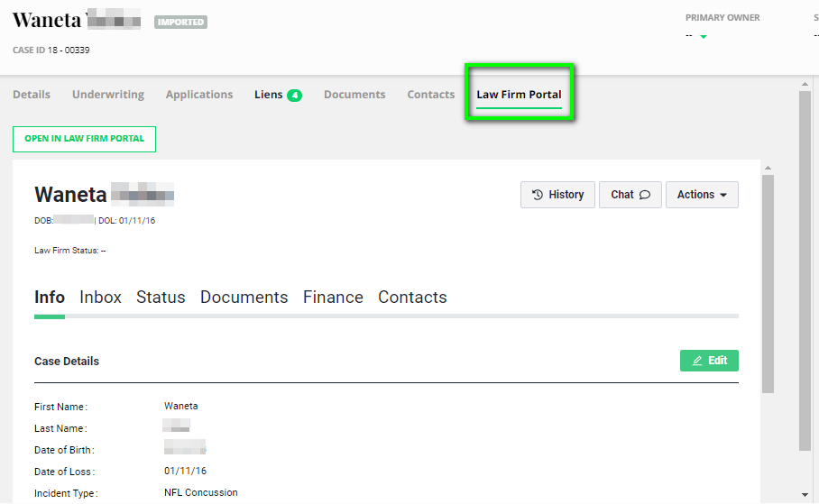Open top-level Documents tab next to Liens

354,95
